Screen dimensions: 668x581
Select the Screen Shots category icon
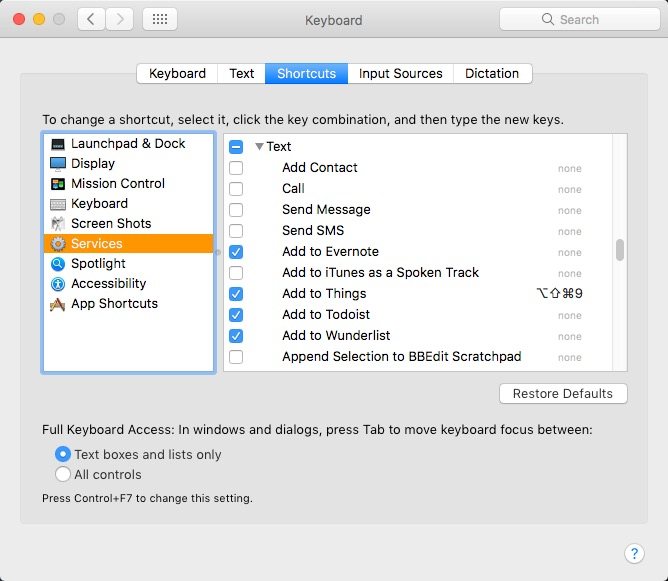pos(58,224)
